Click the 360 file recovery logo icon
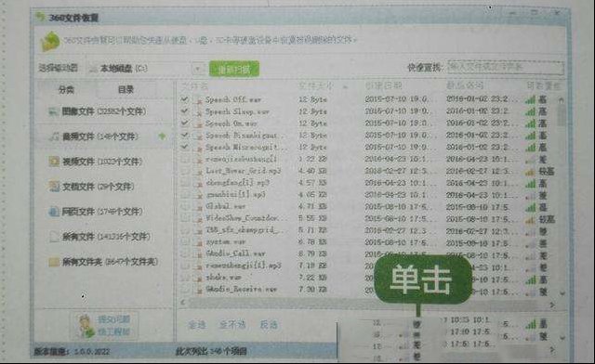This screenshot has width=595, height=364. [50, 41]
